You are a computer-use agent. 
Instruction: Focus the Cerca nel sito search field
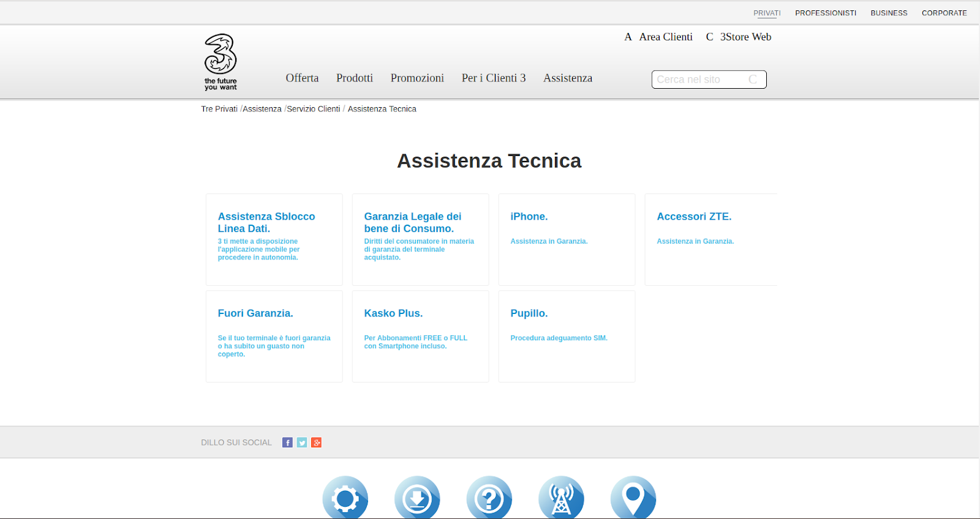698,80
